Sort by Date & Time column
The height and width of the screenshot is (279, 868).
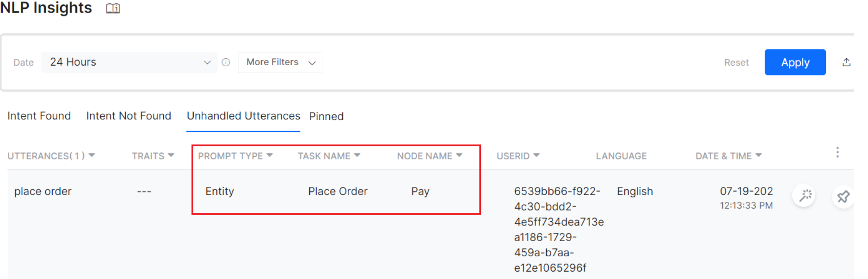758,155
